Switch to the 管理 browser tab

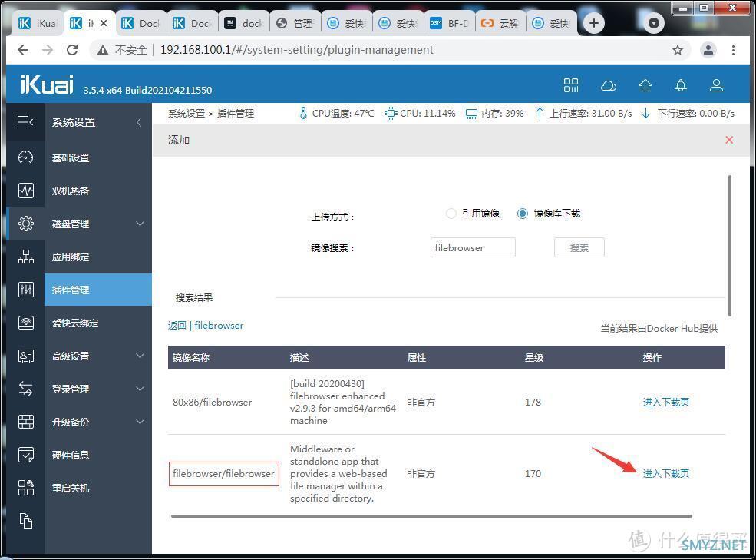(295, 23)
